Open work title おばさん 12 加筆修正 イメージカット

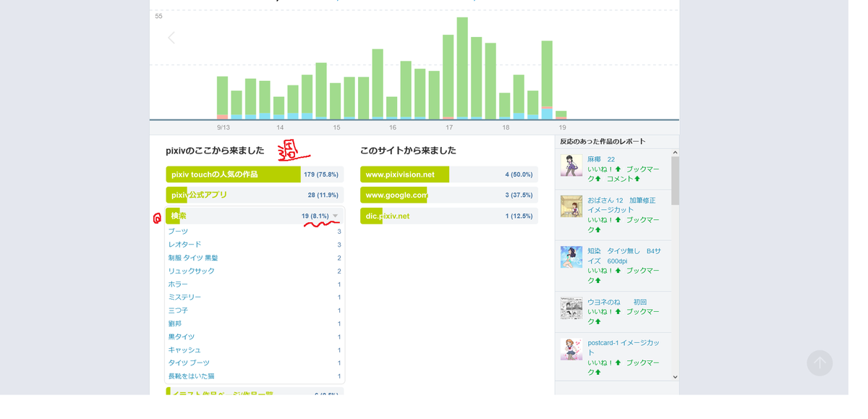tap(622, 205)
